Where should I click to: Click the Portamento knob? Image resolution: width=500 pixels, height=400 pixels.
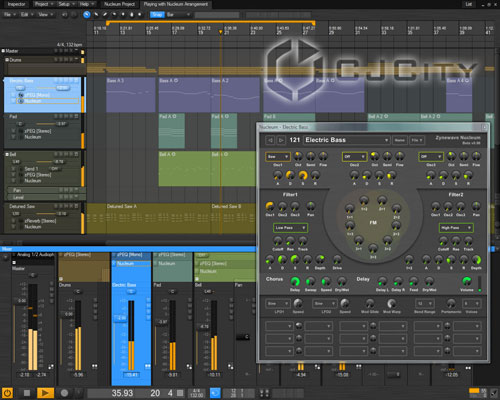pos(451,303)
